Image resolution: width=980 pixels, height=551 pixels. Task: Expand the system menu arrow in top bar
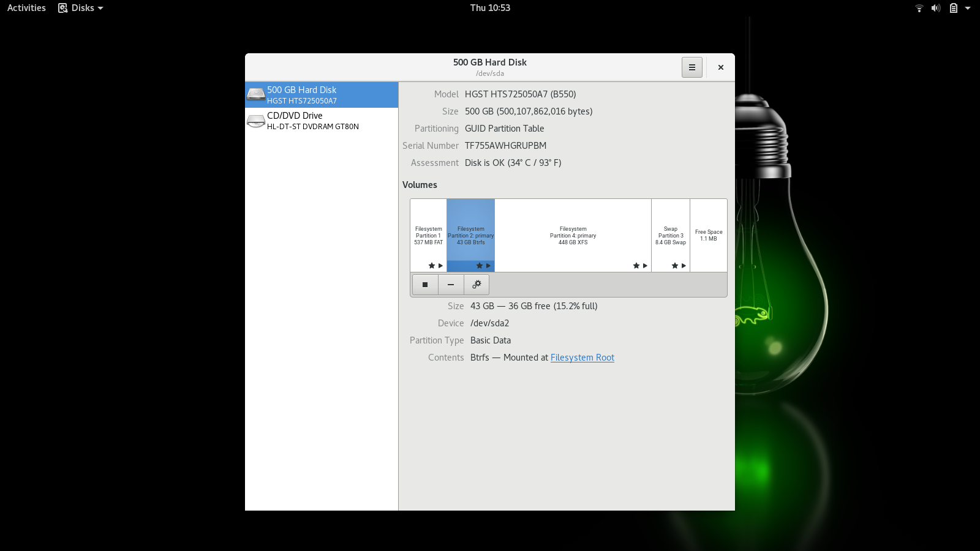click(x=968, y=8)
